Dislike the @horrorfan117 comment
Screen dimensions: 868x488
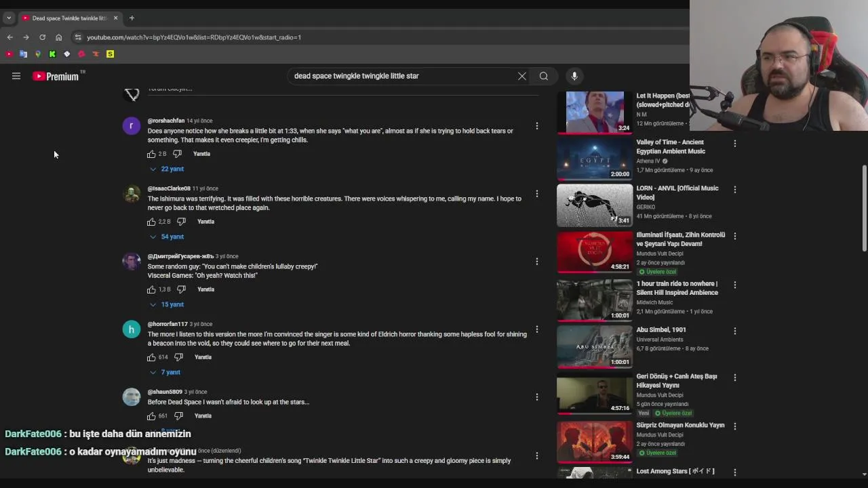(x=178, y=357)
